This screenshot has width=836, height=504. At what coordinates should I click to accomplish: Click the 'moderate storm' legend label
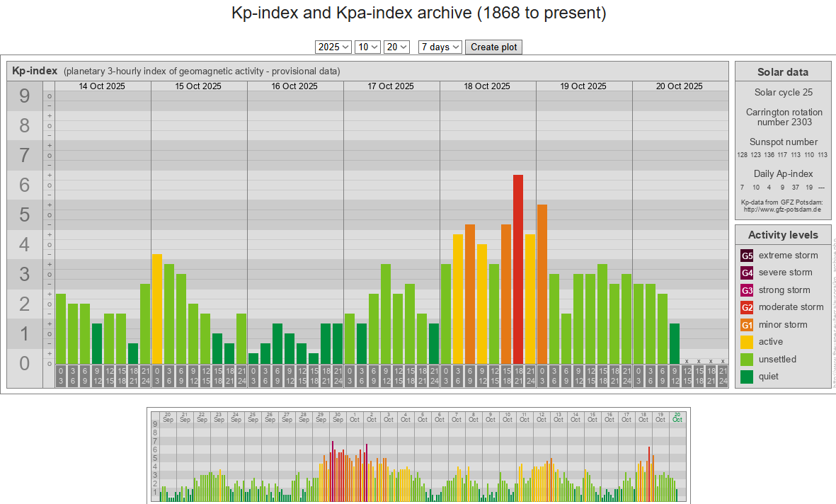pos(791,307)
